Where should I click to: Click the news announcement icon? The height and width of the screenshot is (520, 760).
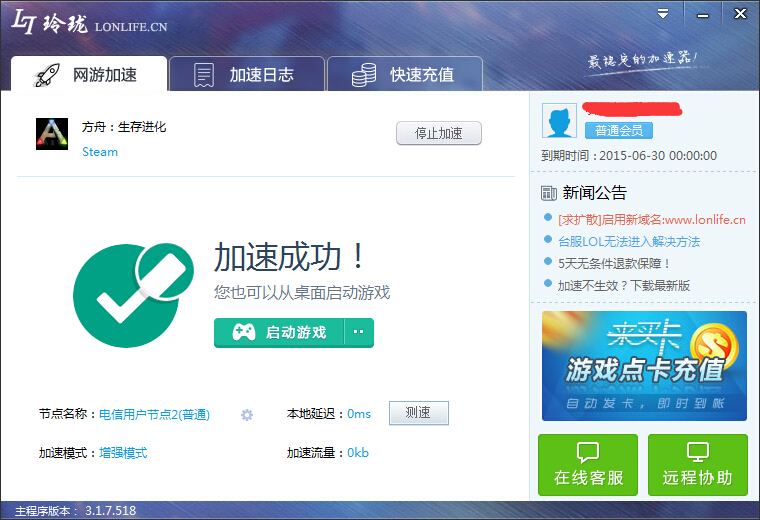(549, 193)
